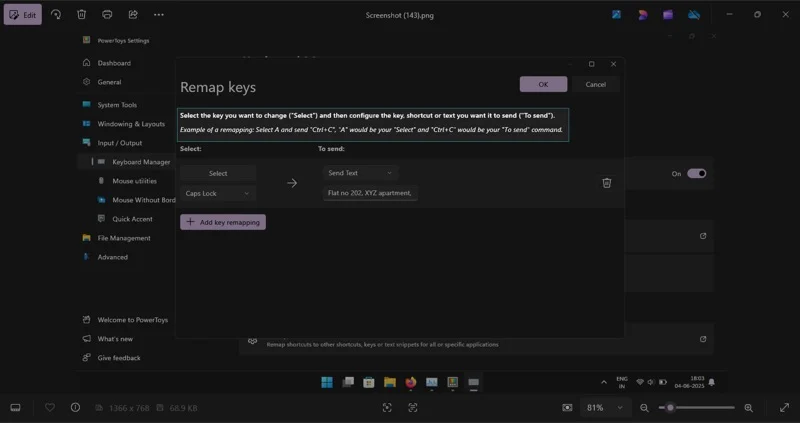Select Mouse utilities in sidebar

(134, 181)
